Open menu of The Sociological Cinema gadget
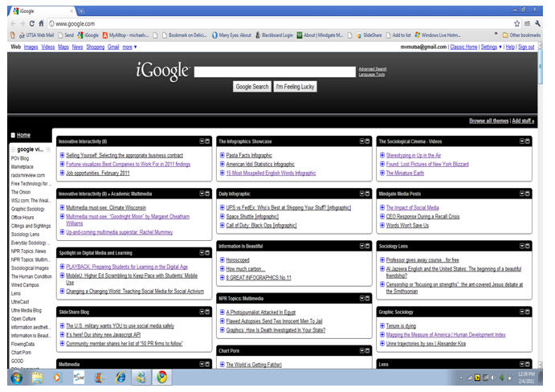 (522, 141)
